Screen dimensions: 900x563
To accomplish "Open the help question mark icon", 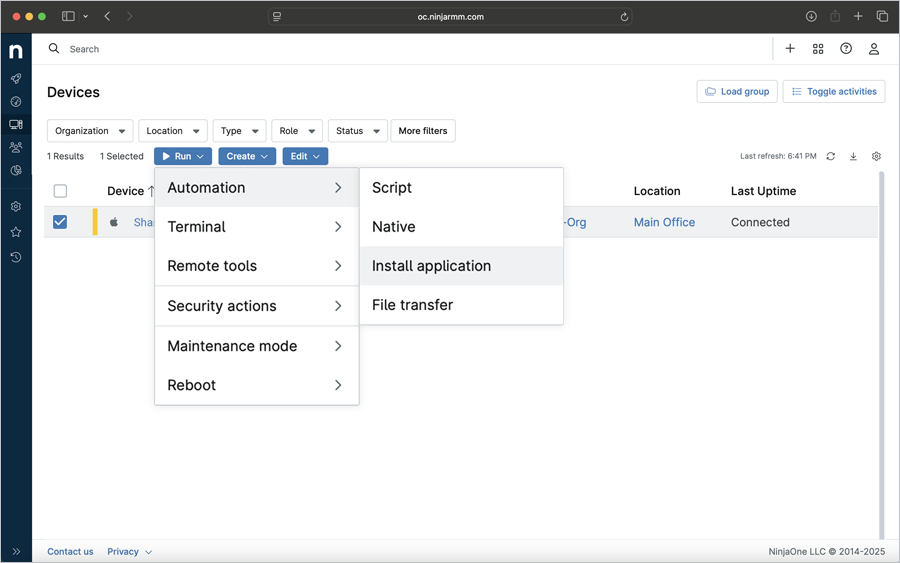I will click(x=846, y=49).
